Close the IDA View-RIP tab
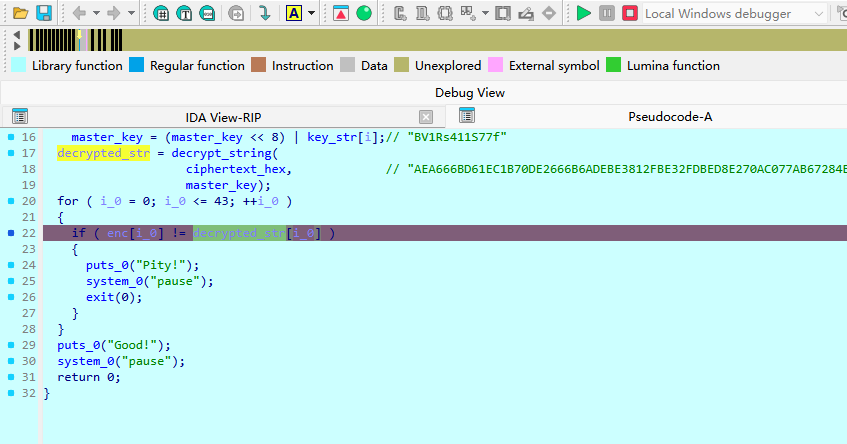 pos(425,117)
